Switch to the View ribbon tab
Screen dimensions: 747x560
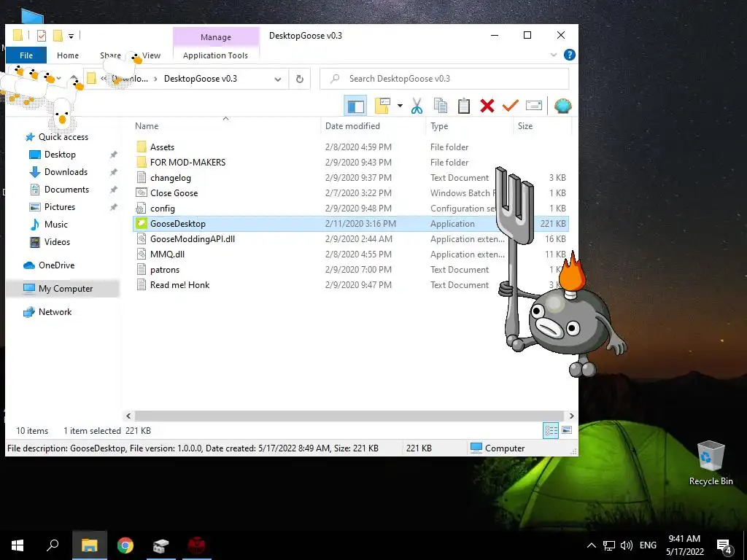tap(152, 55)
